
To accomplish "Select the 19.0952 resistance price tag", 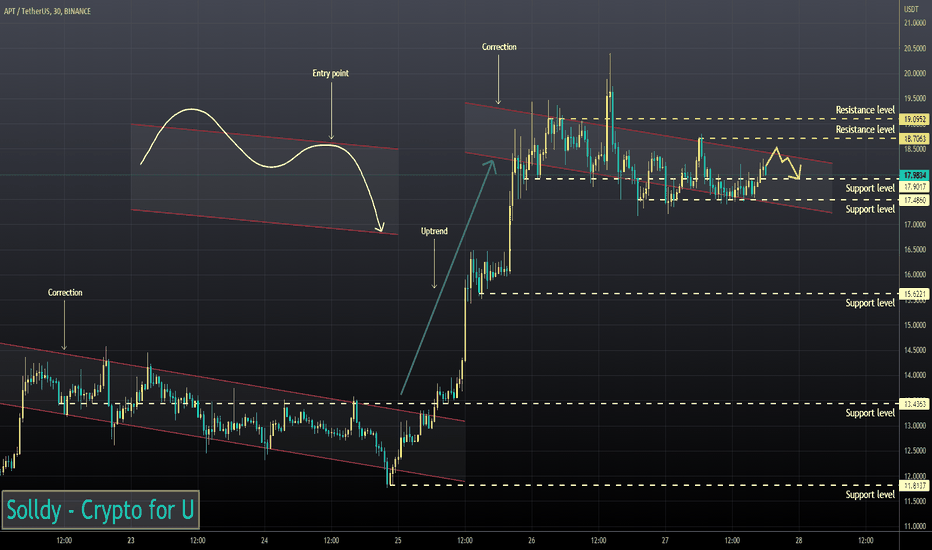I will point(915,119).
